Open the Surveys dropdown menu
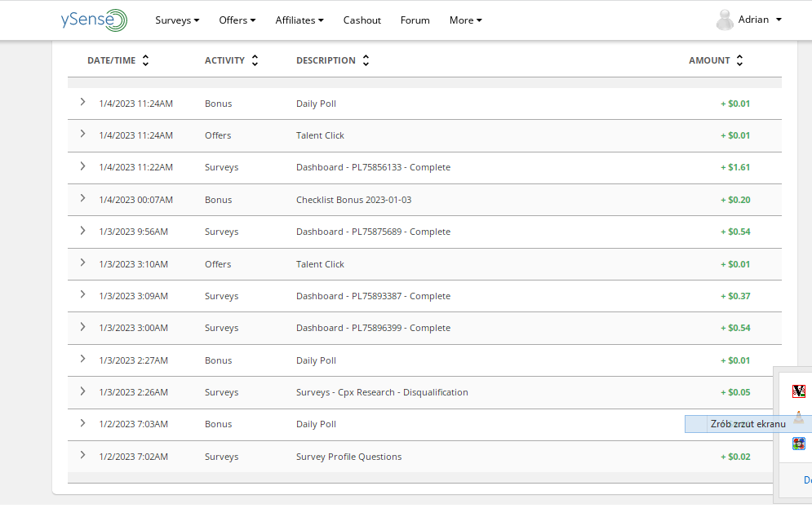The width and height of the screenshot is (812, 508). tap(177, 20)
